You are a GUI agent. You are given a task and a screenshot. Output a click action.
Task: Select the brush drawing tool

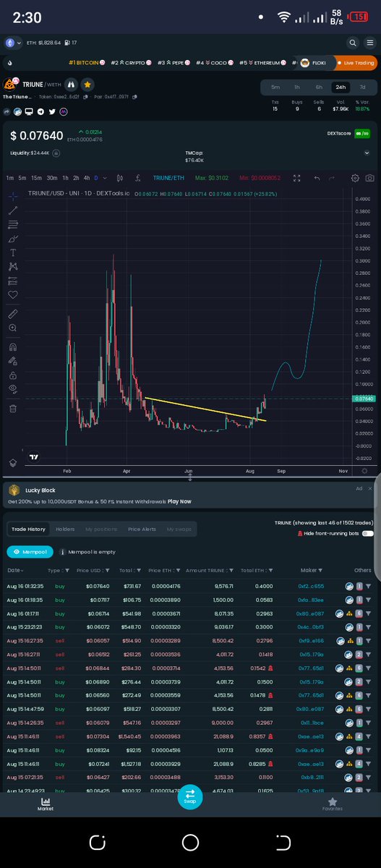tap(13, 239)
